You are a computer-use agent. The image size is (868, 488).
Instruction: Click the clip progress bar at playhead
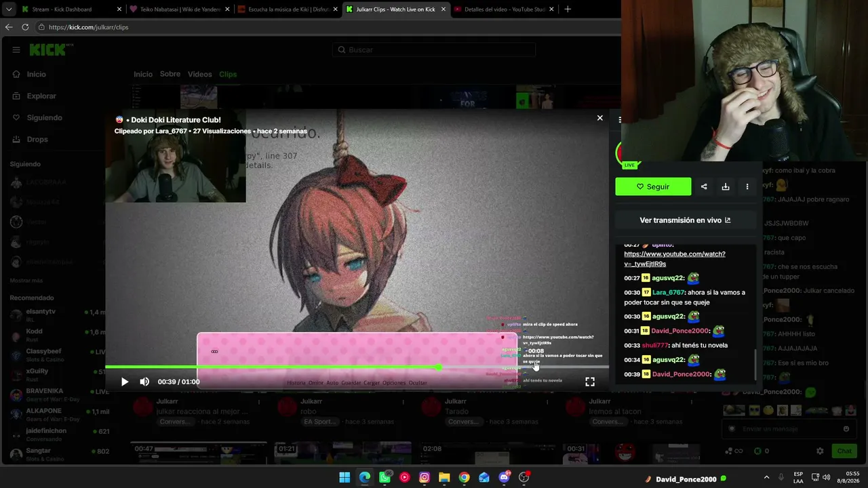pyautogui.click(x=439, y=367)
